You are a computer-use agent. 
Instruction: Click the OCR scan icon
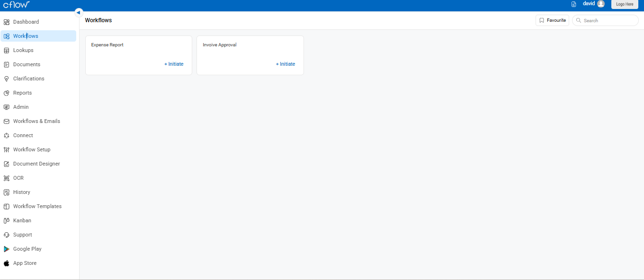[x=7, y=178]
